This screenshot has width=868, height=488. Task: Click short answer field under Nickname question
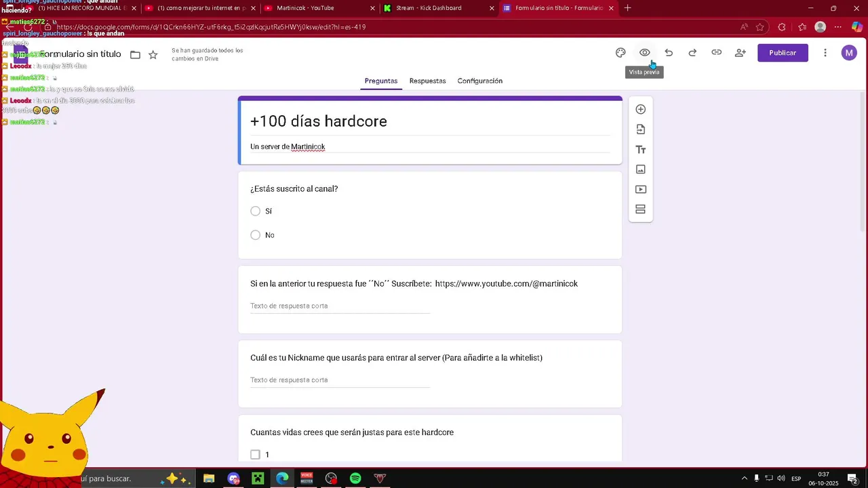(340, 380)
